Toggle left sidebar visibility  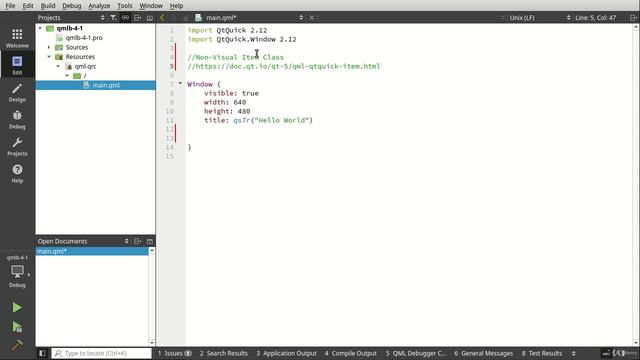coord(42,353)
